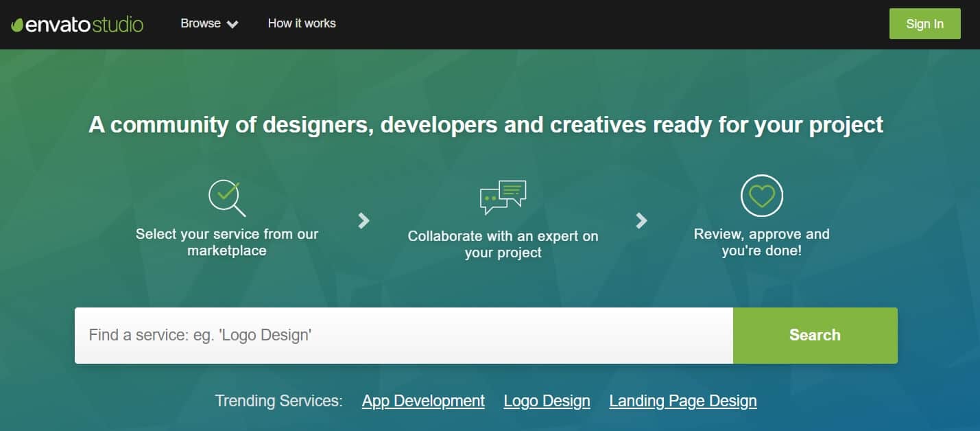Open the App Development trending link
Image resolution: width=980 pixels, height=431 pixels.
[423, 401]
